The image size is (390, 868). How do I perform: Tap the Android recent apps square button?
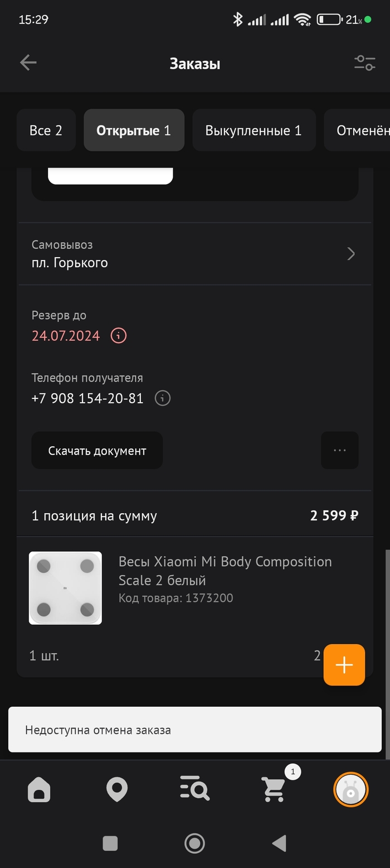[x=110, y=843]
